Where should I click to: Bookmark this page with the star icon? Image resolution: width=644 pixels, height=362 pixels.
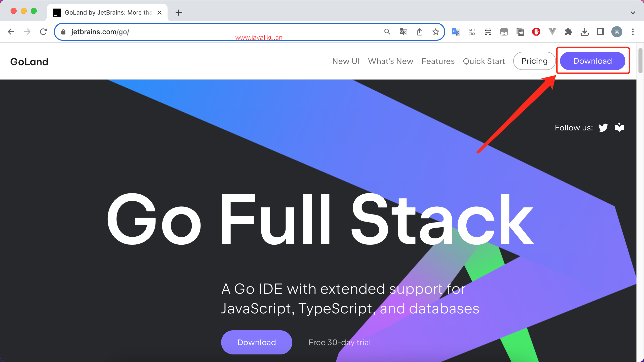[x=436, y=32]
